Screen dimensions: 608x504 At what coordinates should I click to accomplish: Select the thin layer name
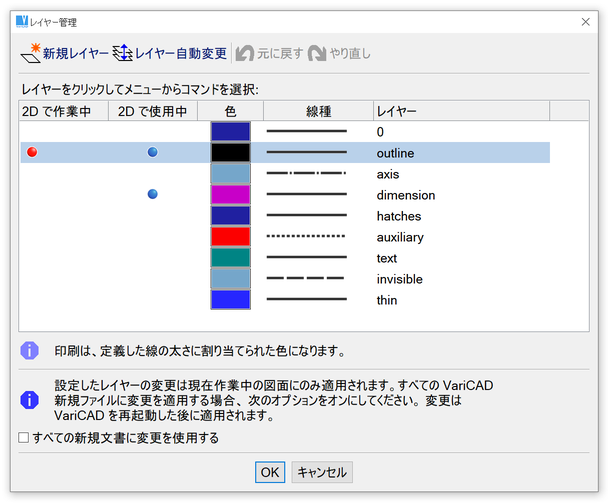pyautogui.click(x=388, y=300)
